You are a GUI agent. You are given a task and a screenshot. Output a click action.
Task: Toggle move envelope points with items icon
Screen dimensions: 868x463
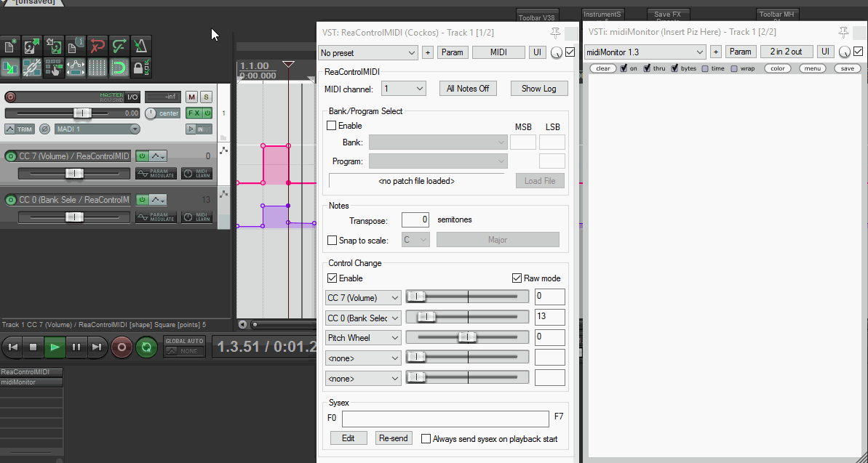click(x=75, y=68)
